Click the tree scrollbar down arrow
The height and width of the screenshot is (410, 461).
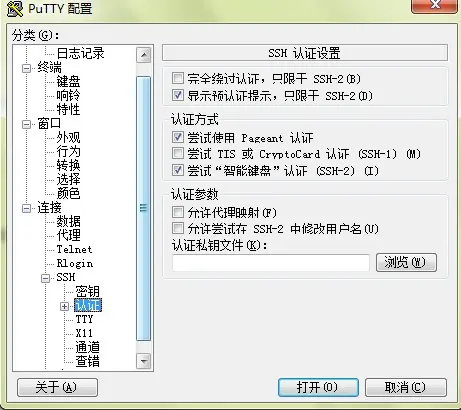pos(144,361)
